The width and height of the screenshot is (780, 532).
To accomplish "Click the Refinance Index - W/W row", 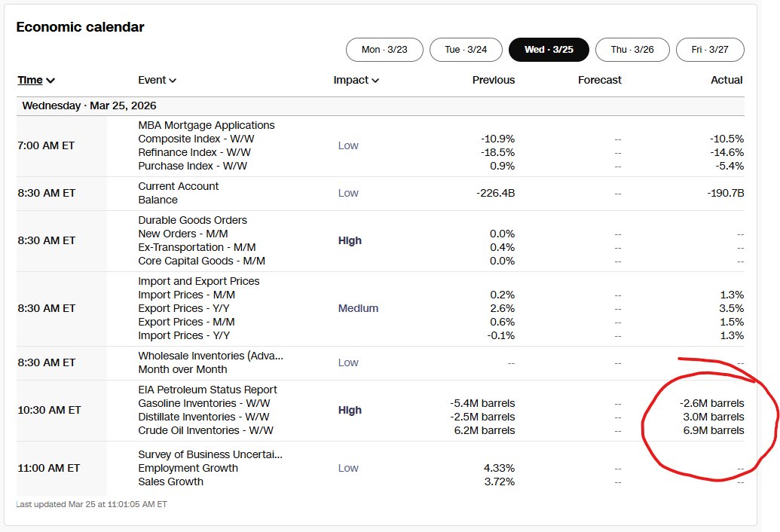I will [194, 152].
